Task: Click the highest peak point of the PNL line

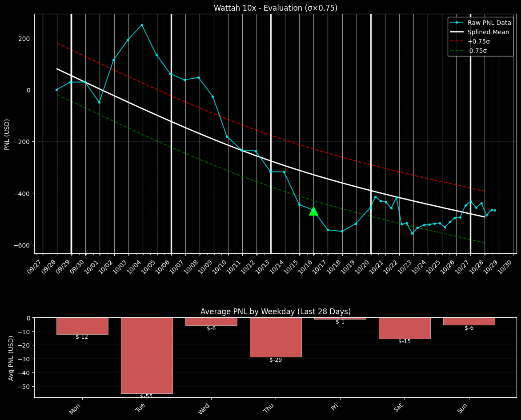Action: 142,25
